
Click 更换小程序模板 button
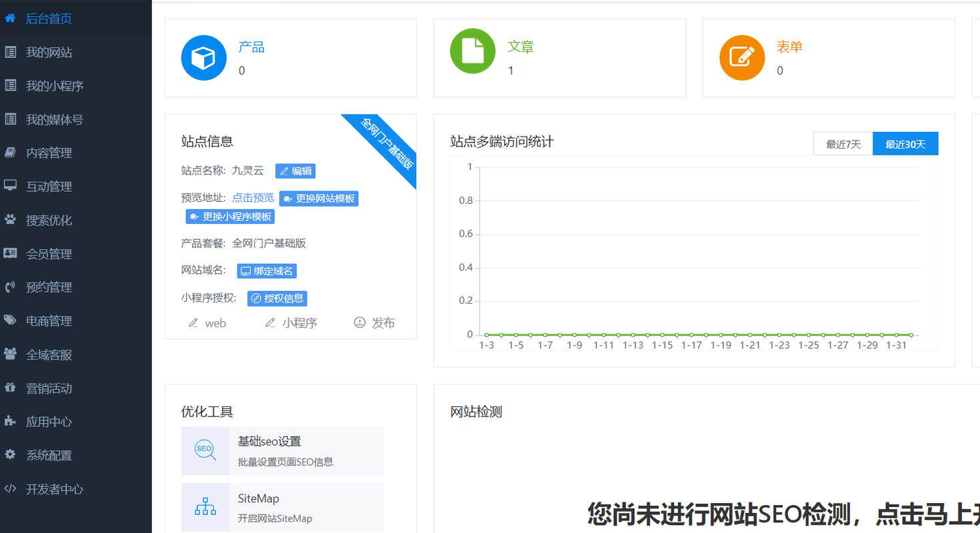[x=230, y=217]
